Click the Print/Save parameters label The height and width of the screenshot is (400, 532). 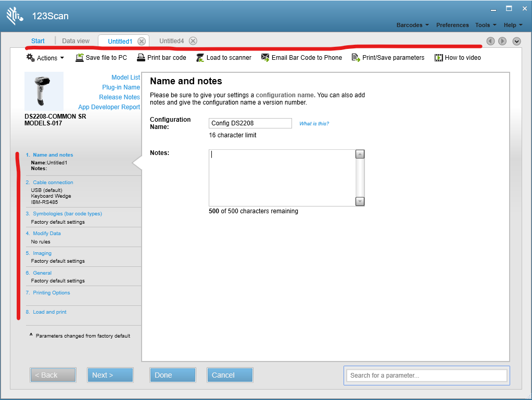coord(393,58)
